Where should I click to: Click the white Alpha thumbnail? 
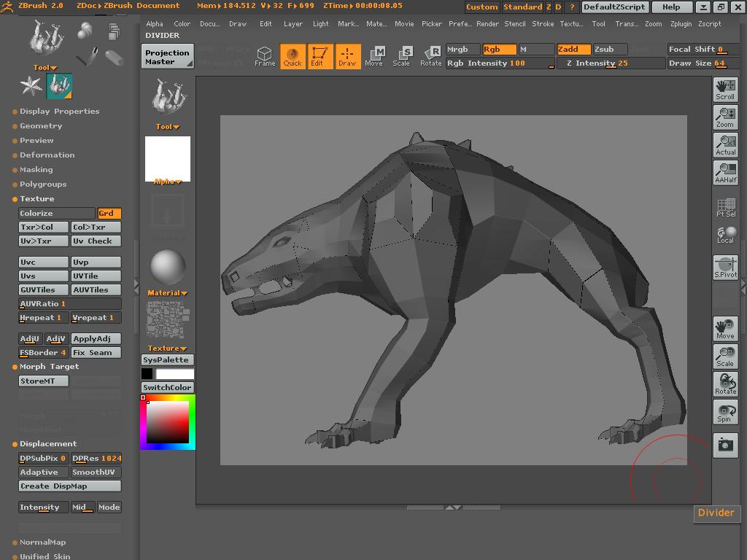[x=167, y=157]
